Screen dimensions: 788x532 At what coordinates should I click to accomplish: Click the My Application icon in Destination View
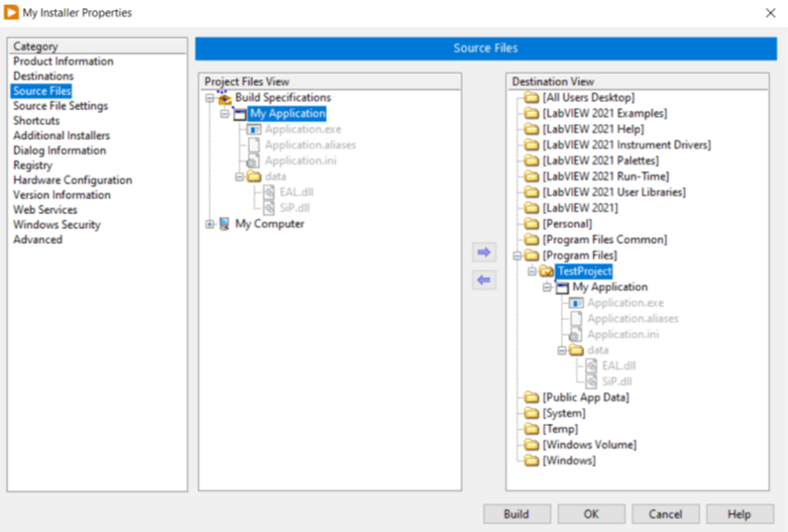562,287
